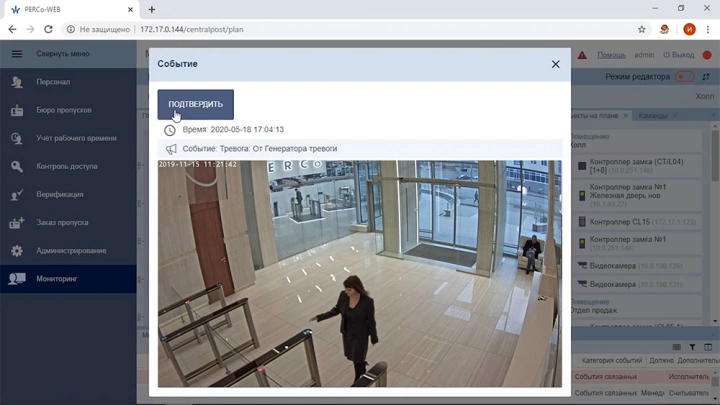Image resolution: width=720 pixels, height=405 pixels.
Task: Open the Персонал section icon
Action: click(x=17, y=82)
